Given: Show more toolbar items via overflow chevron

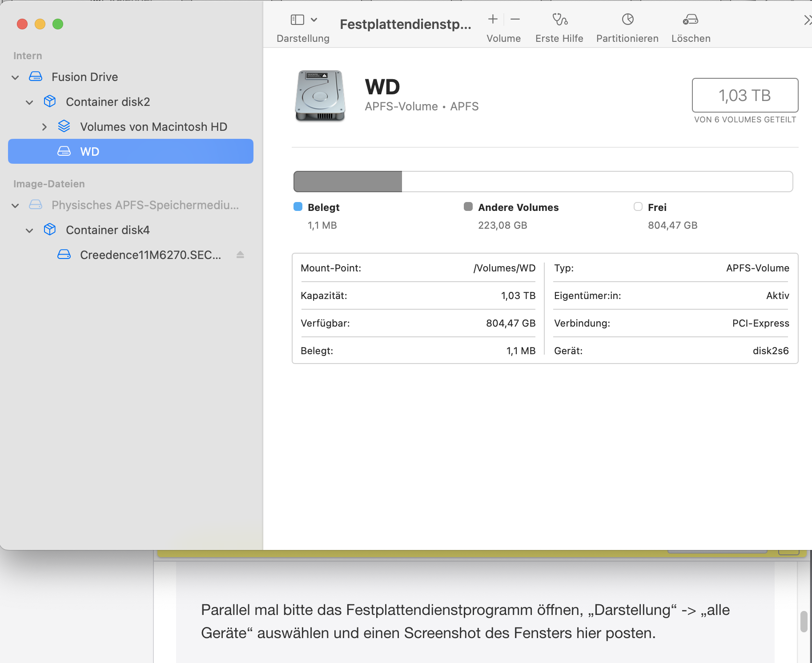Looking at the screenshot, I should pyautogui.click(x=808, y=20).
